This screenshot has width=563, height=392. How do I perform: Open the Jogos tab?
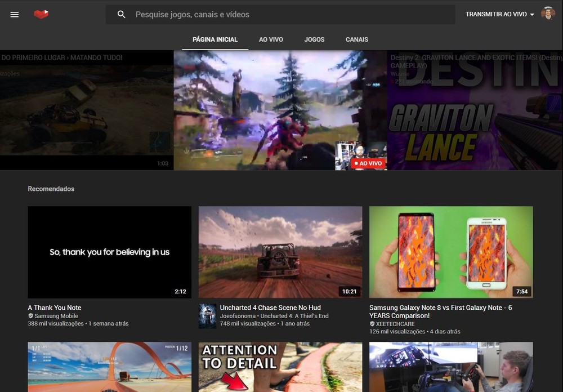click(x=314, y=39)
